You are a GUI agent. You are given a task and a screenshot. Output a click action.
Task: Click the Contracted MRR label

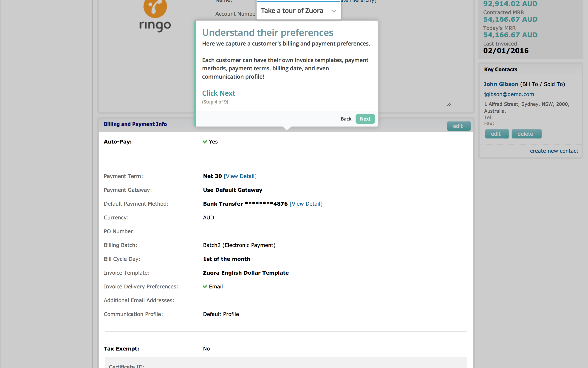(503, 12)
